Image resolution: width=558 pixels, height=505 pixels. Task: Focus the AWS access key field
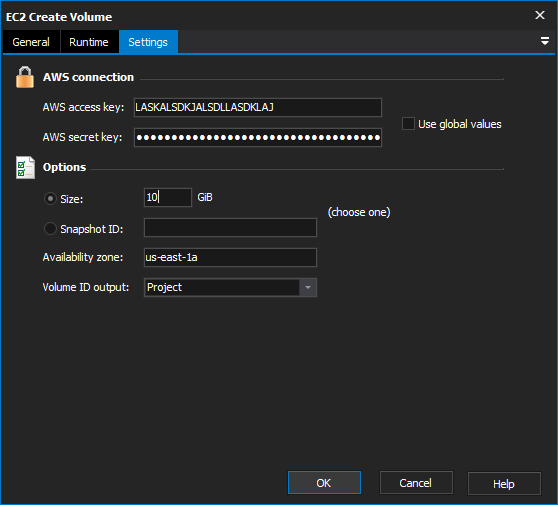258,107
